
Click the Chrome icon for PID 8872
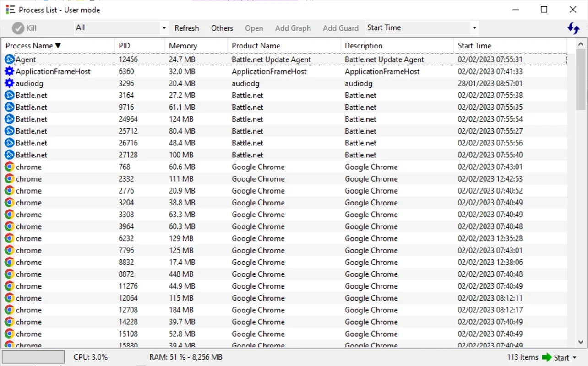point(10,274)
